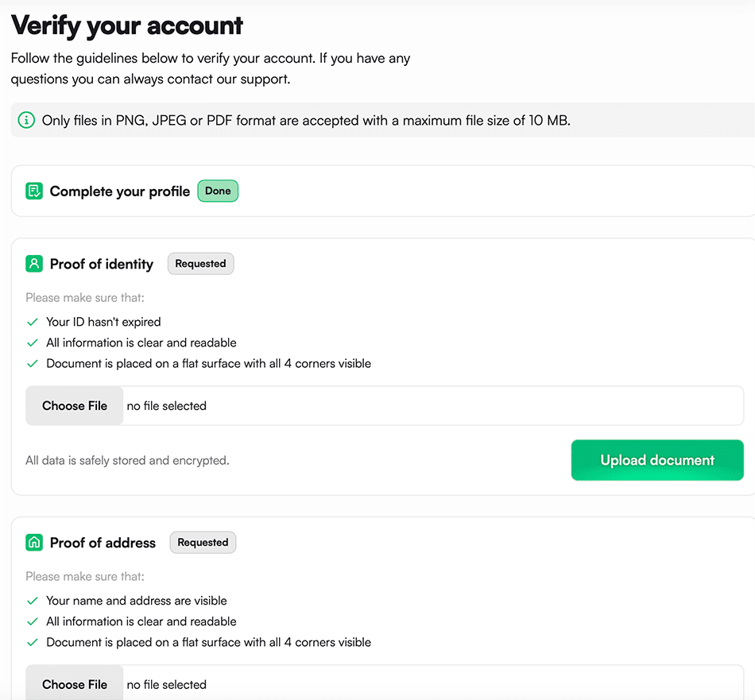Click the Requested badge for Proof of identity
Image resolution: width=755 pixels, height=700 pixels.
(x=200, y=264)
